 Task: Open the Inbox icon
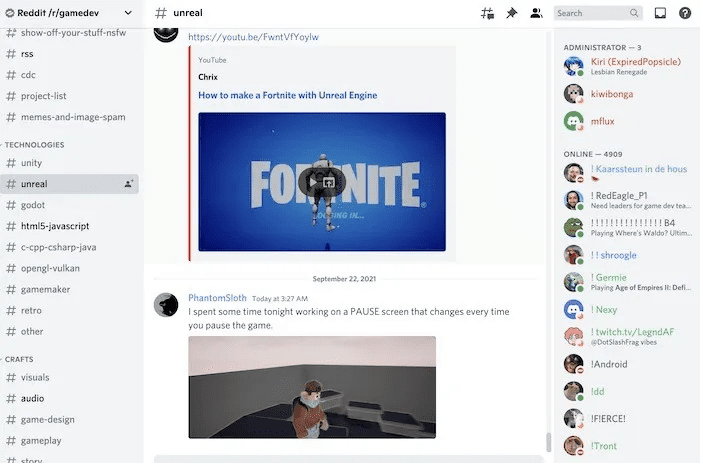click(x=660, y=13)
